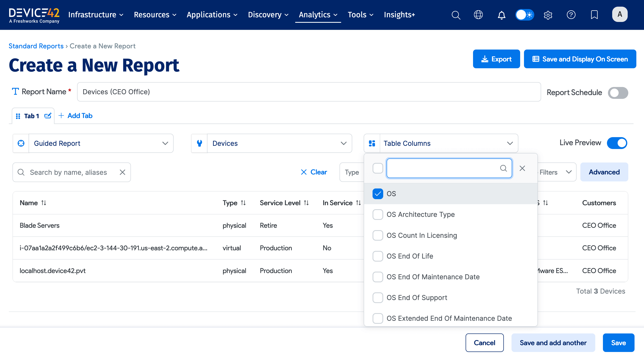Click the edit icon on Tab 1
The height and width of the screenshot is (356, 644).
click(48, 116)
